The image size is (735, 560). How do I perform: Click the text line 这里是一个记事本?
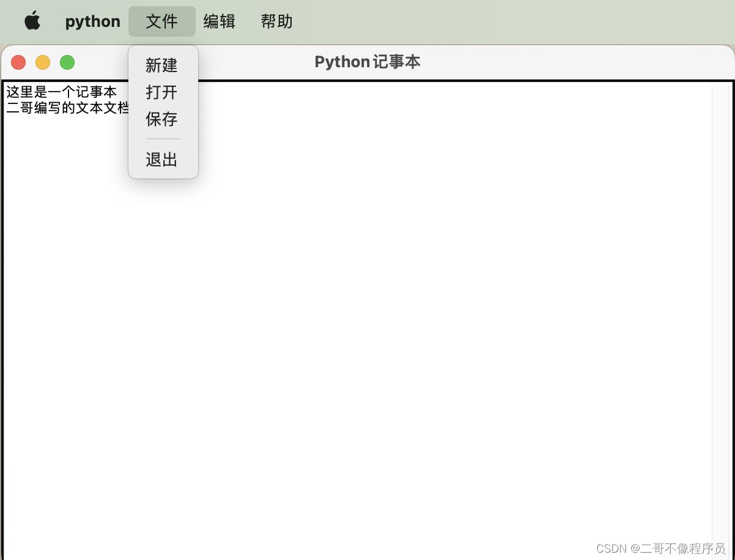pyautogui.click(x=62, y=92)
